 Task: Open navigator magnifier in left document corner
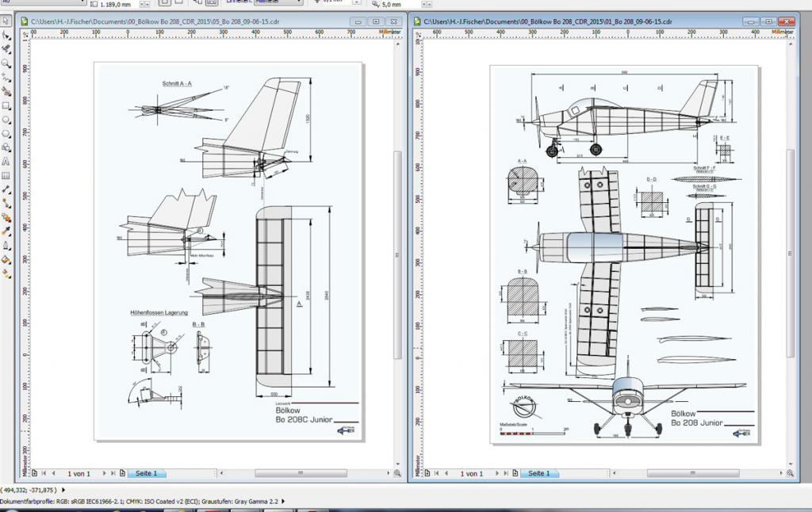point(398,473)
